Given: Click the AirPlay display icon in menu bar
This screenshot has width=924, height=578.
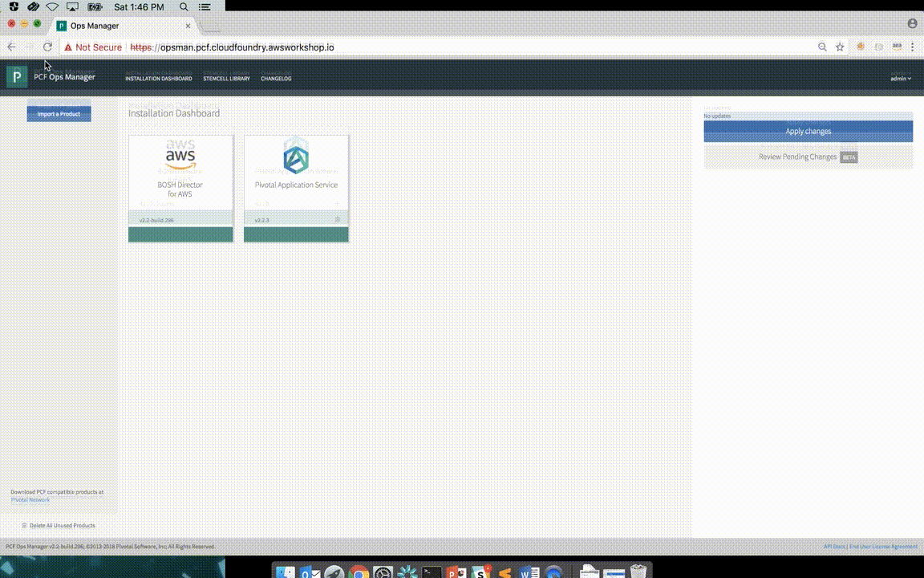Looking at the screenshot, I should pos(72,7).
